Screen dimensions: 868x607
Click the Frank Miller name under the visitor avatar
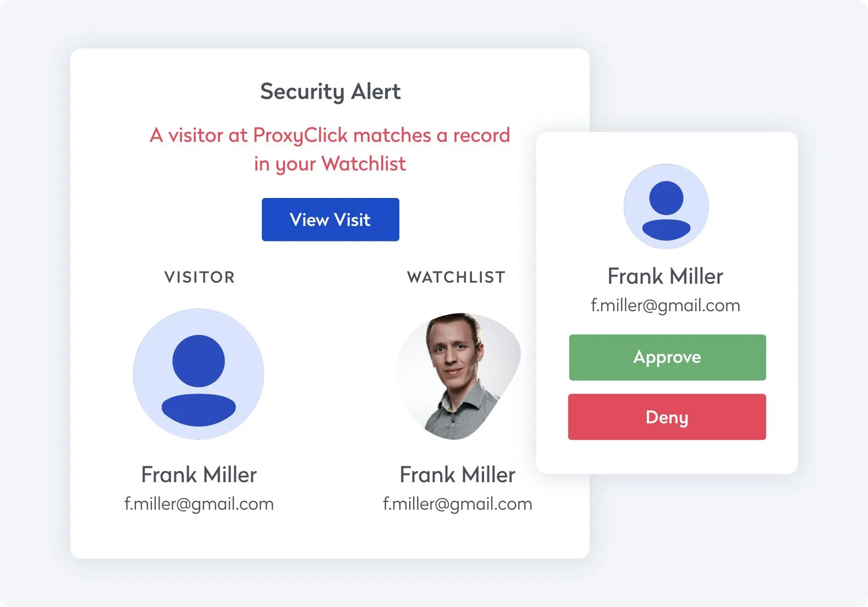(x=199, y=474)
